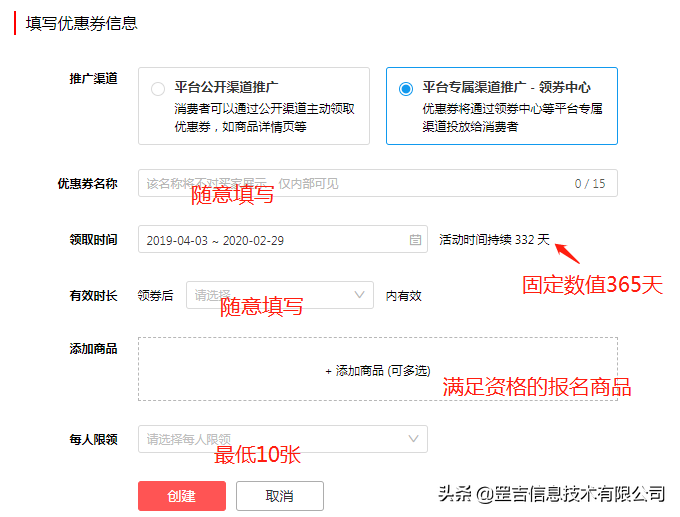Screen dimensions: 680x517
Task: Click the 领取时间 date range field
Action: coord(283,239)
